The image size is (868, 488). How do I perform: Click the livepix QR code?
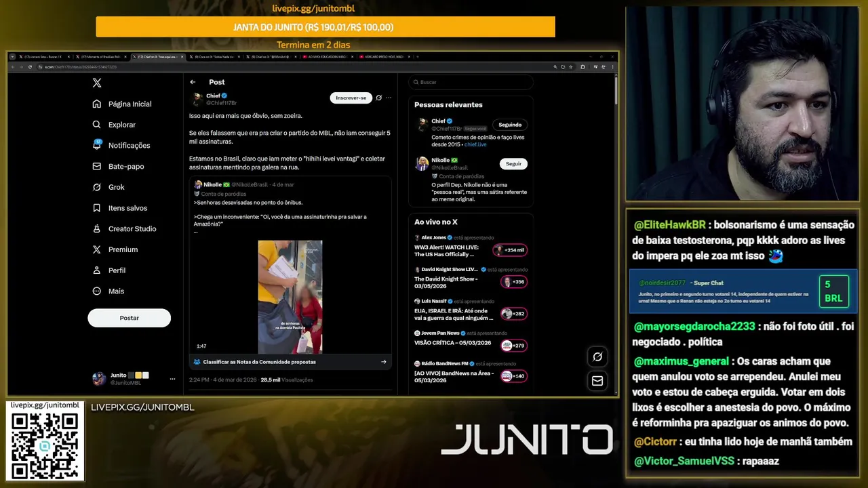pos(45,445)
